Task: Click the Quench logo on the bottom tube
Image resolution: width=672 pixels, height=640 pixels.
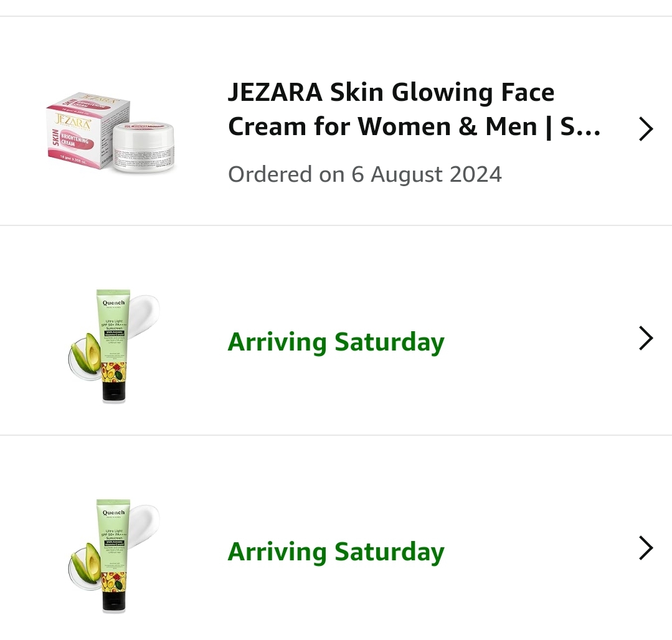Action: coord(113,512)
